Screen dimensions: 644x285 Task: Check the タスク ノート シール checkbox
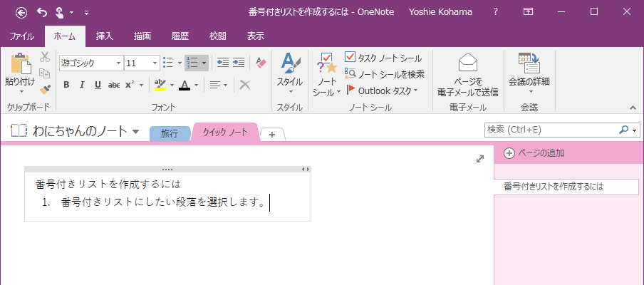pos(350,57)
